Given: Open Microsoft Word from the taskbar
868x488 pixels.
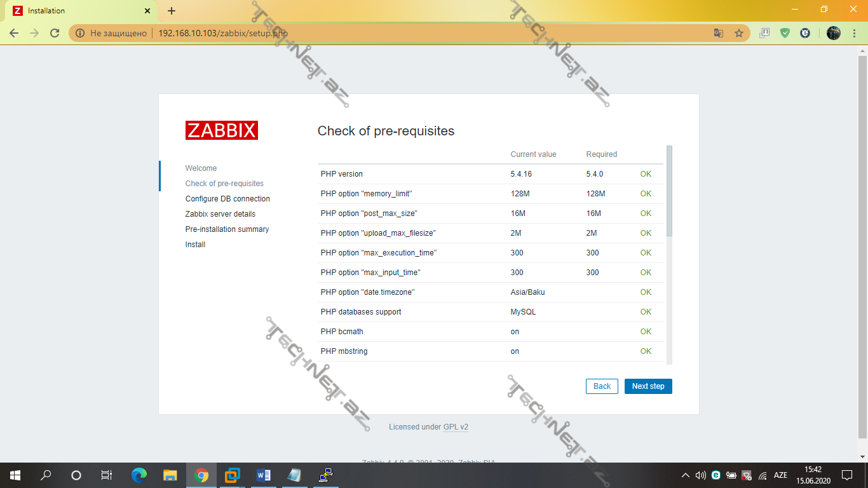Looking at the screenshot, I should tap(263, 475).
